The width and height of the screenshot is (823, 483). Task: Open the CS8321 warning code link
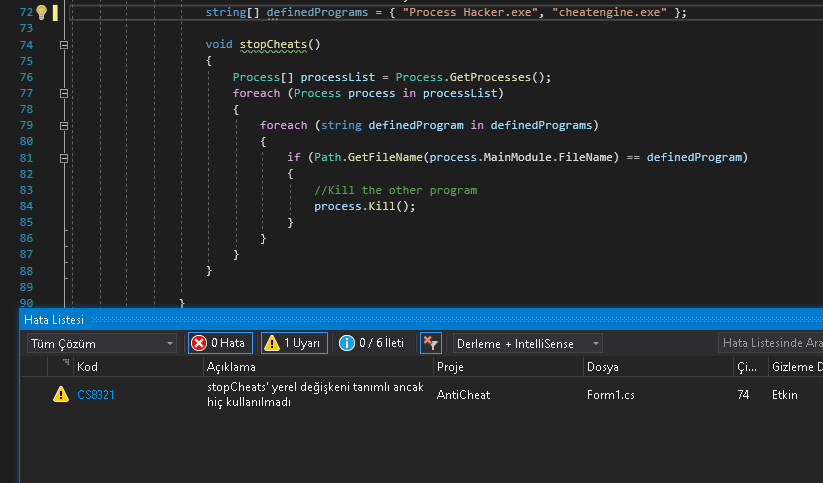click(96, 395)
